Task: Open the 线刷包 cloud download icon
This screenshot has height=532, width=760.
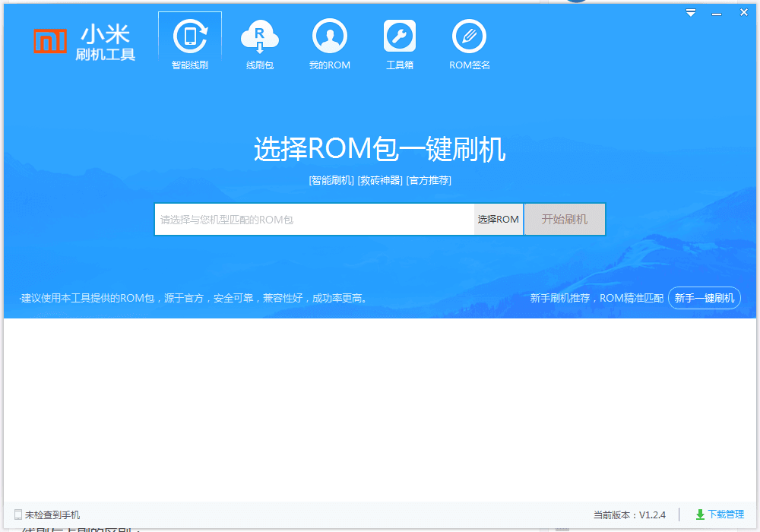Action: click(260, 36)
